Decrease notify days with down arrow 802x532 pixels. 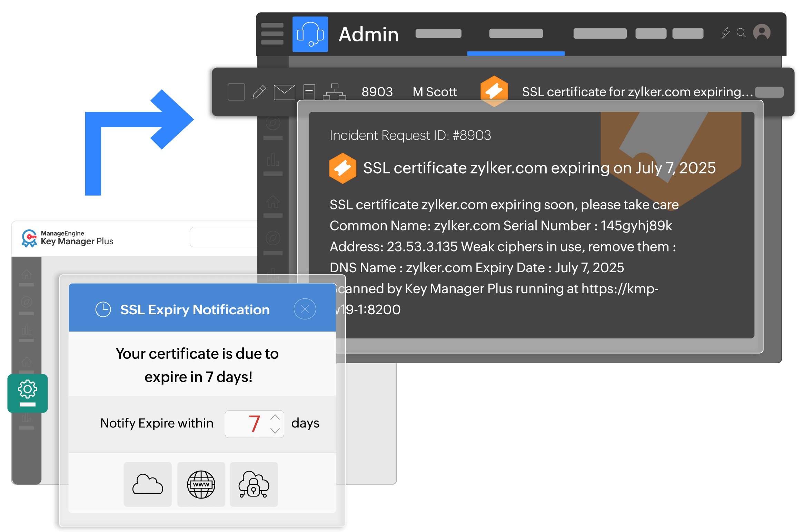(275, 431)
